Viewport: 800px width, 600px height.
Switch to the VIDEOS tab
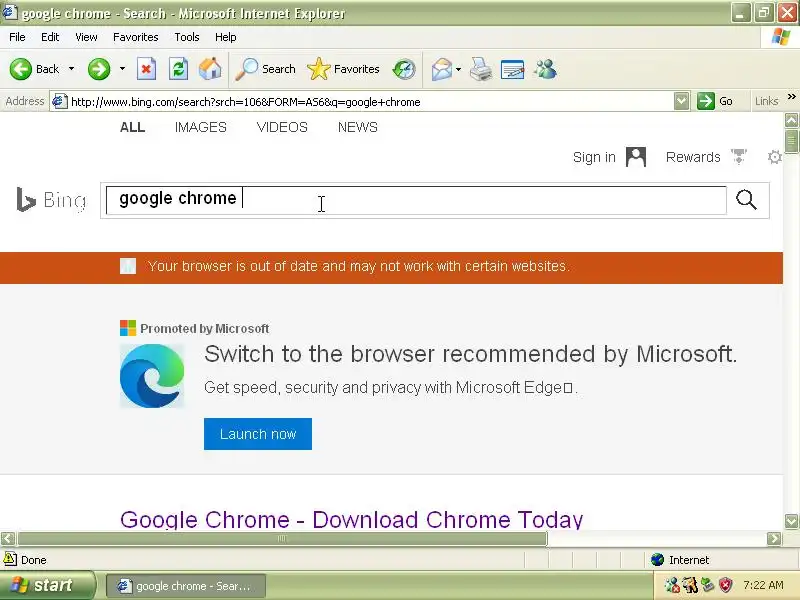point(282,127)
